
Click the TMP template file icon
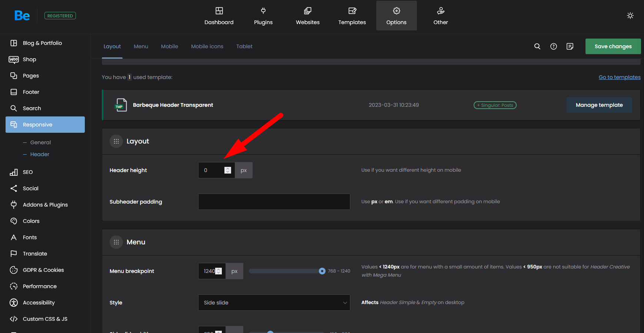pos(121,105)
